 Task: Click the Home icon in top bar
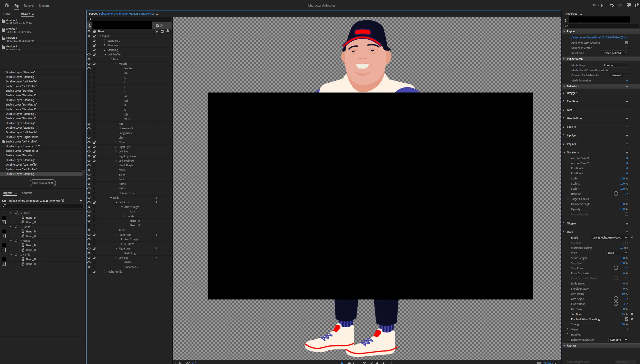7,5
